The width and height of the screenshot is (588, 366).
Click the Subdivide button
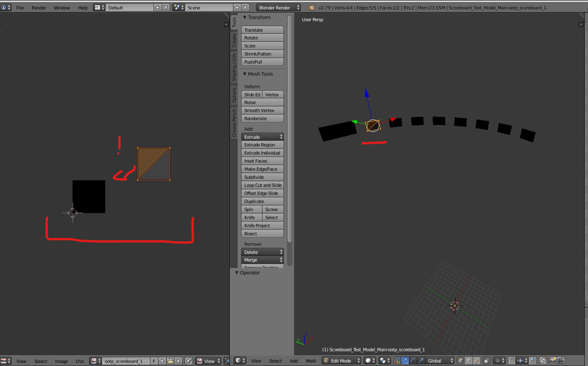point(262,177)
